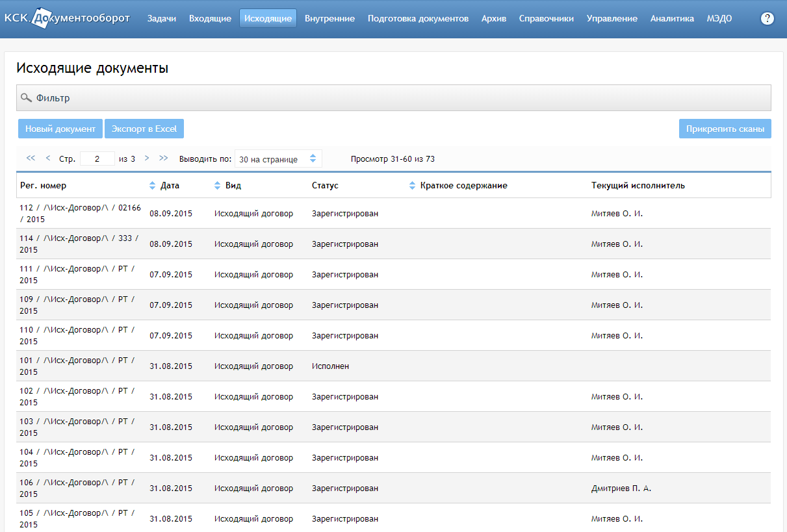Expand the Фильтр panel
Viewport: 787px width, 532px height.
[394, 98]
